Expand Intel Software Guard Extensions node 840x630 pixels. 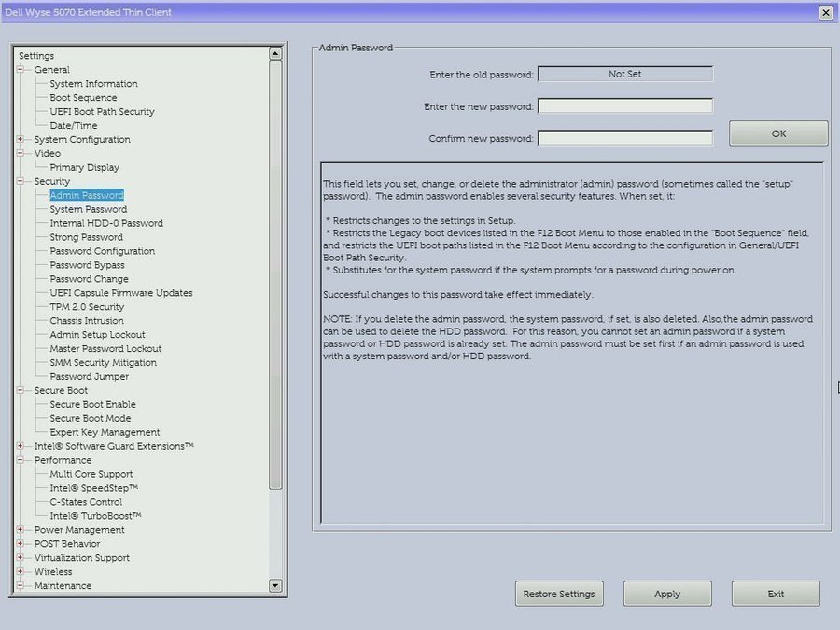pos(21,446)
